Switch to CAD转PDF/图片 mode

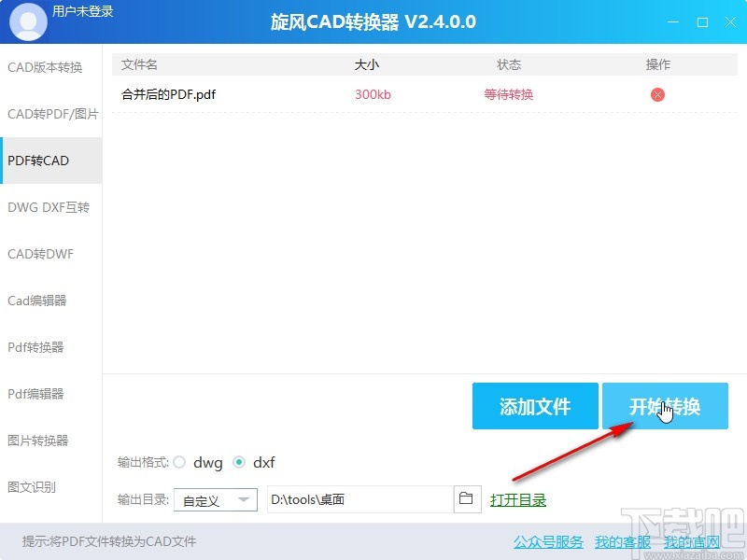[47, 114]
